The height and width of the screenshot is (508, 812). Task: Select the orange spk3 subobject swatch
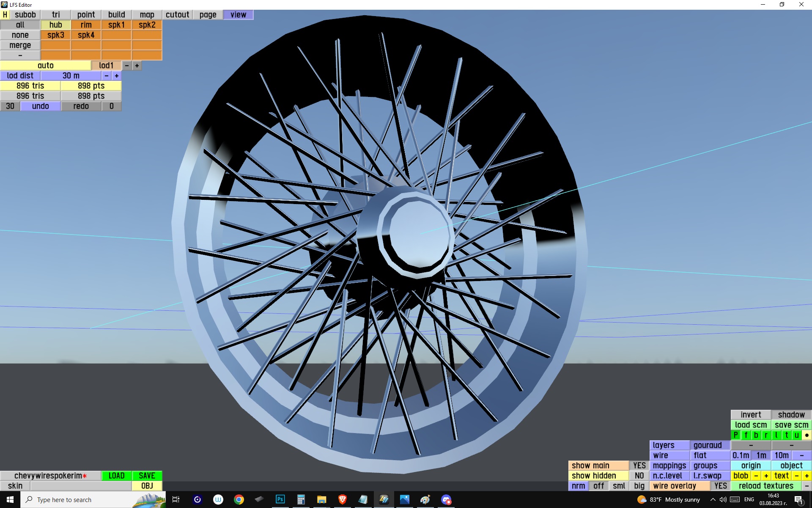(x=56, y=35)
